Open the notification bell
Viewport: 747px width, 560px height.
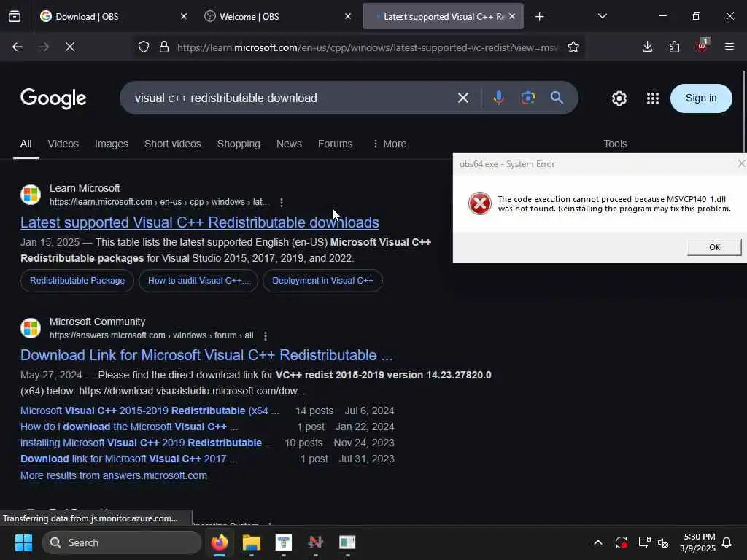click(x=727, y=542)
